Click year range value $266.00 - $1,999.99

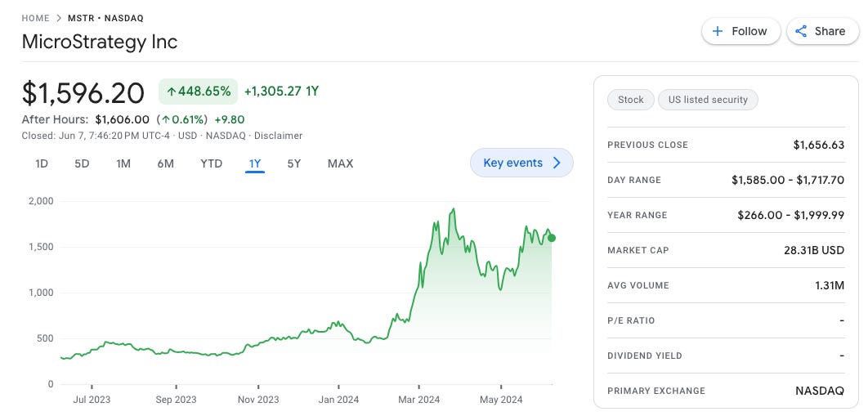pyautogui.click(x=791, y=215)
